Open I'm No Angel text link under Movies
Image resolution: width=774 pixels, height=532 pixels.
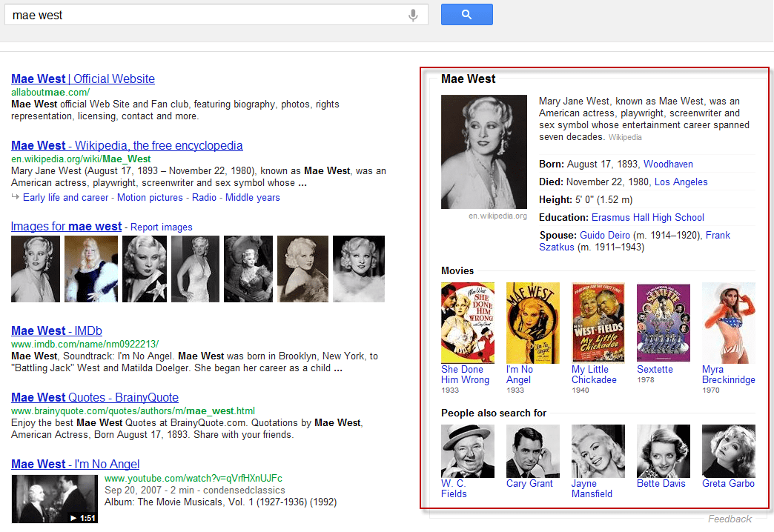[x=519, y=375]
